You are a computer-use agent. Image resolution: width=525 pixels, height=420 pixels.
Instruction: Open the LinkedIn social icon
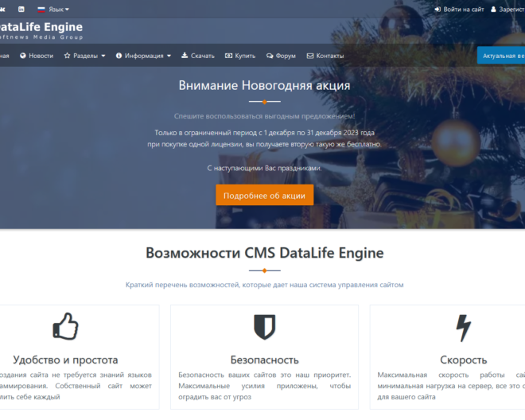click(x=21, y=10)
